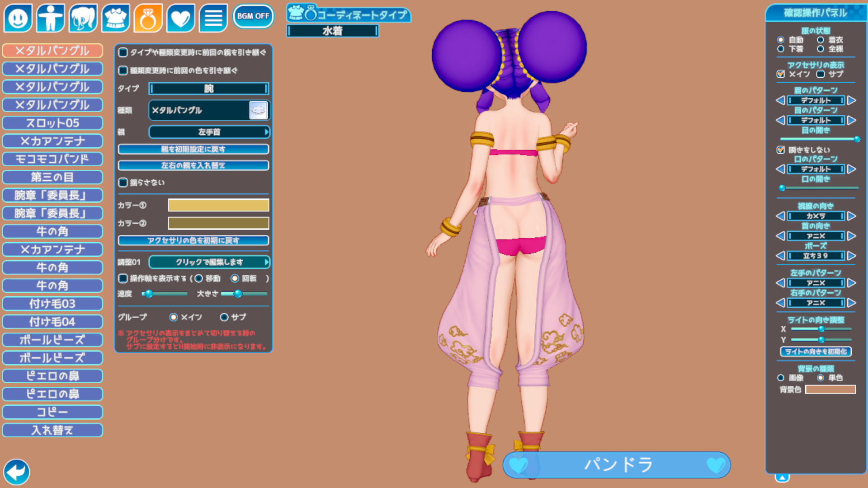Open the list menu icon
This screenshot has width=868, height=488.
coord(213,18)
